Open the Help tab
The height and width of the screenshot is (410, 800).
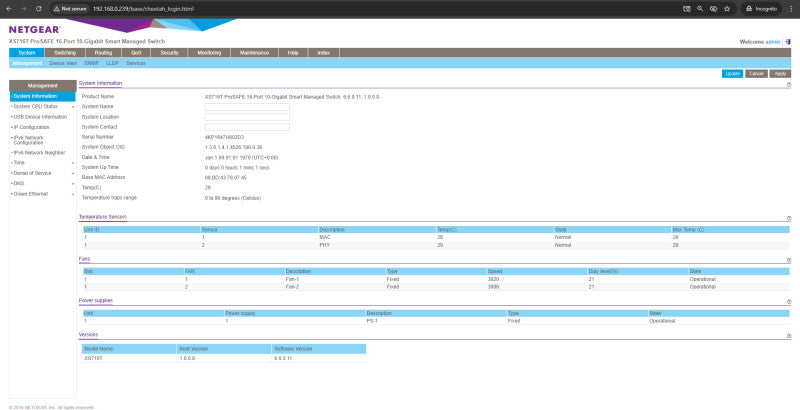(293, 53)
